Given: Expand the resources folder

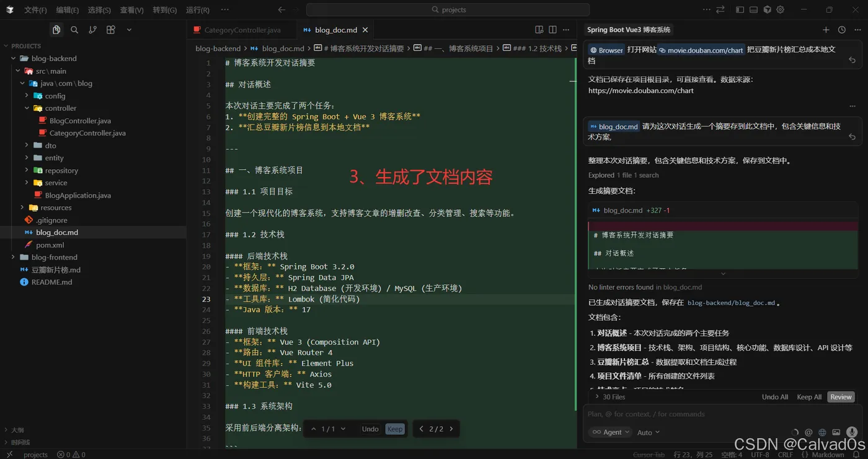Looking at the screenshot, I should 22,208.
